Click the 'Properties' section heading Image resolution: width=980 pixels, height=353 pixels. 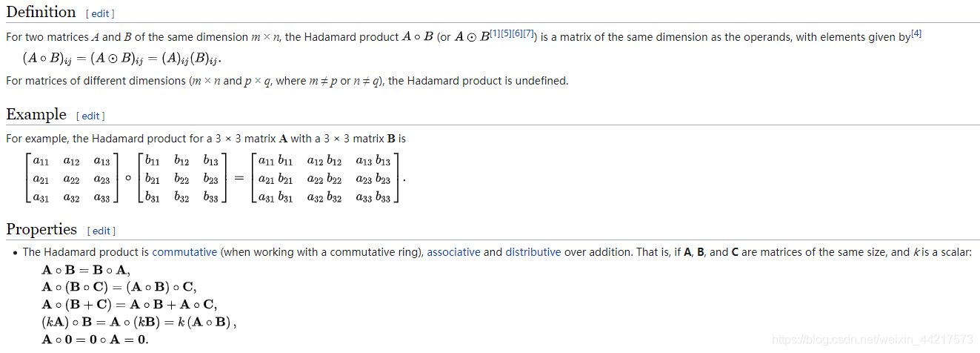[41, 229]
